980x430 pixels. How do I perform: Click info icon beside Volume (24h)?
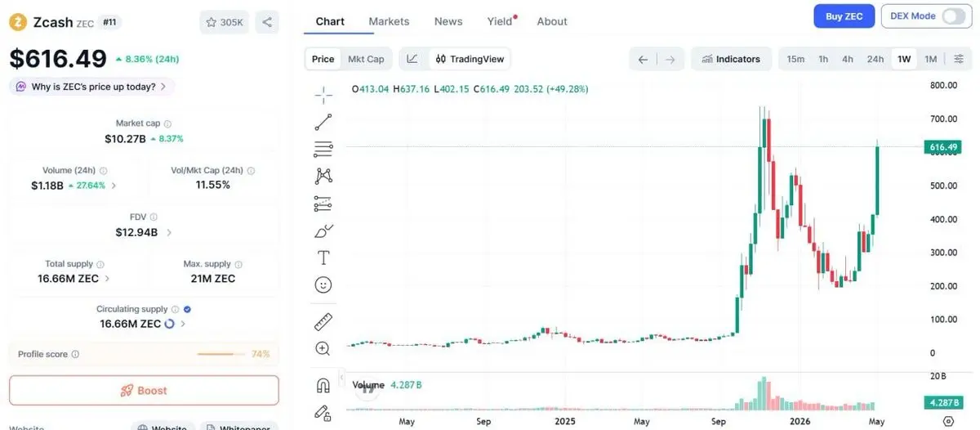(x=104, y=171)
